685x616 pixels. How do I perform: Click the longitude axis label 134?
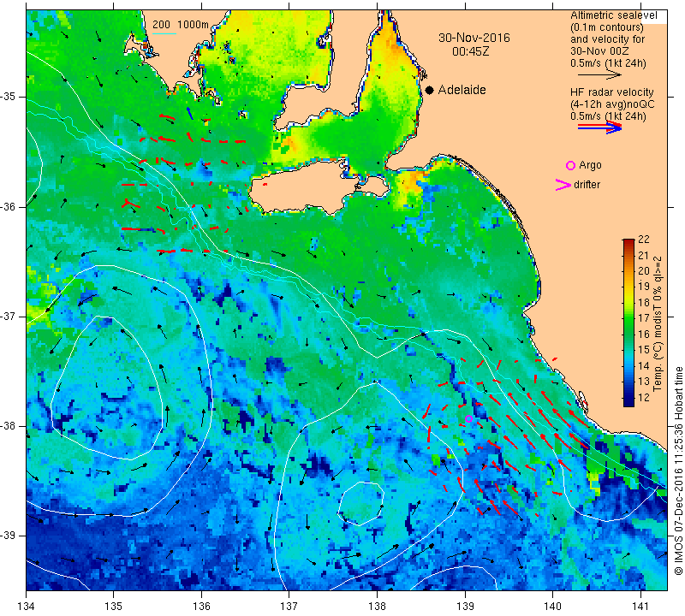click(x=27, y=607)
